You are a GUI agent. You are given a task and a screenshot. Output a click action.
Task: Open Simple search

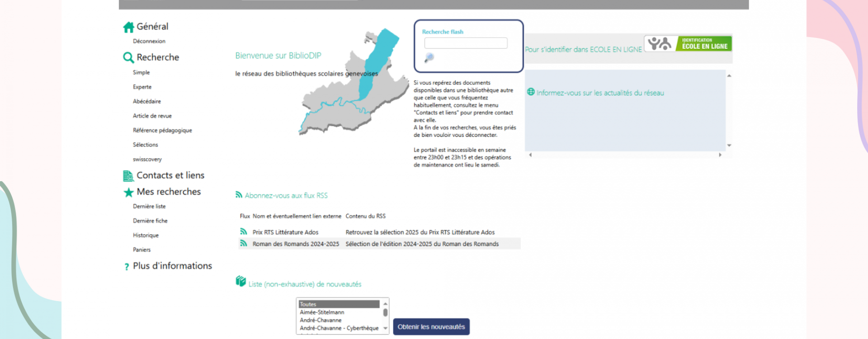pos(141,72)
